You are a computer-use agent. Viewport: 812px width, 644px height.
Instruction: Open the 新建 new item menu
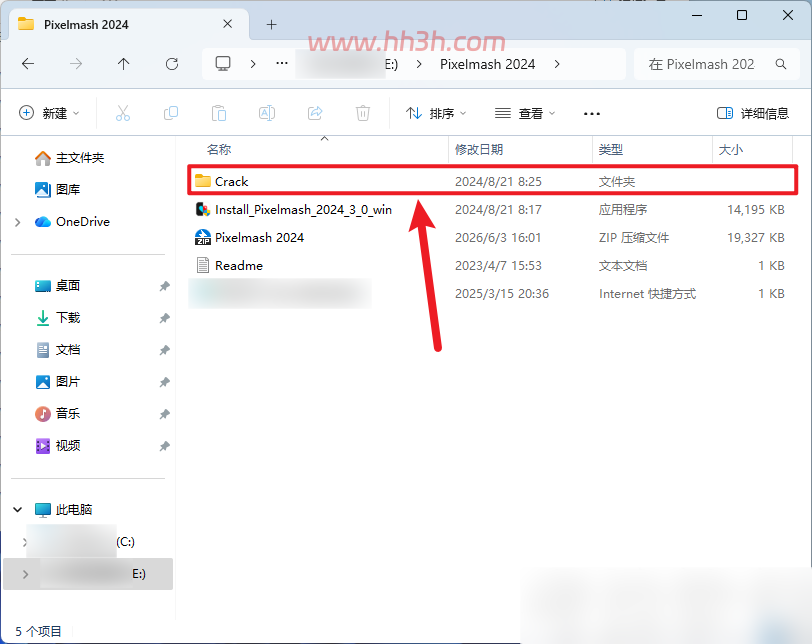[x=49, y=113]
